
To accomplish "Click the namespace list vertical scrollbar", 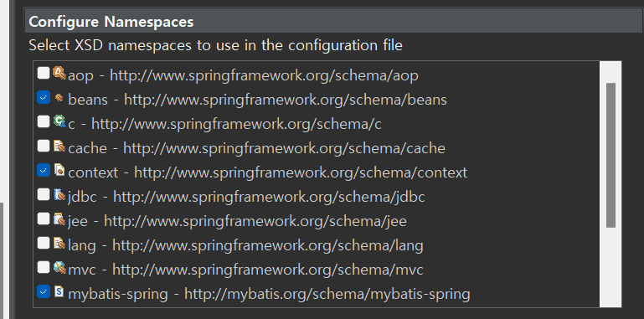I will (x=611, y=184).
